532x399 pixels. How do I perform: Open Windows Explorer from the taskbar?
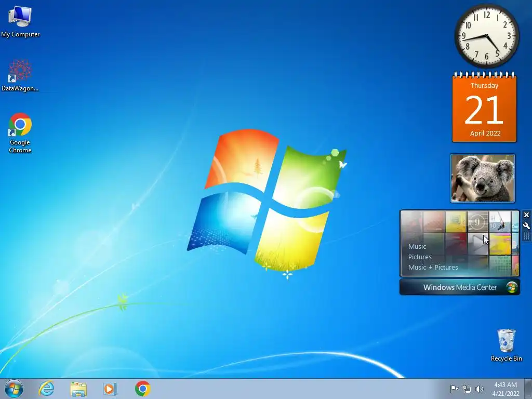[78, 389]
